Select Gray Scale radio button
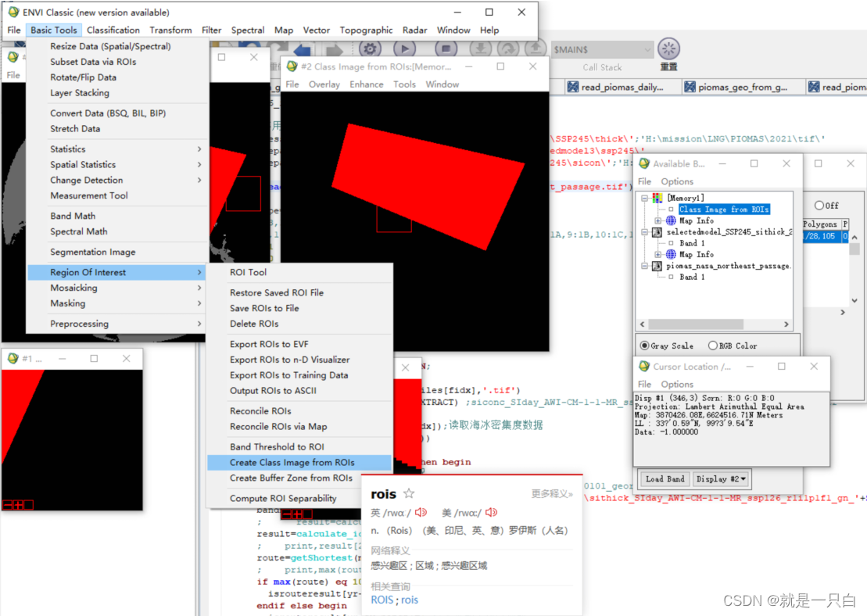The image size is (867, 616). click(x=644, y=346)
